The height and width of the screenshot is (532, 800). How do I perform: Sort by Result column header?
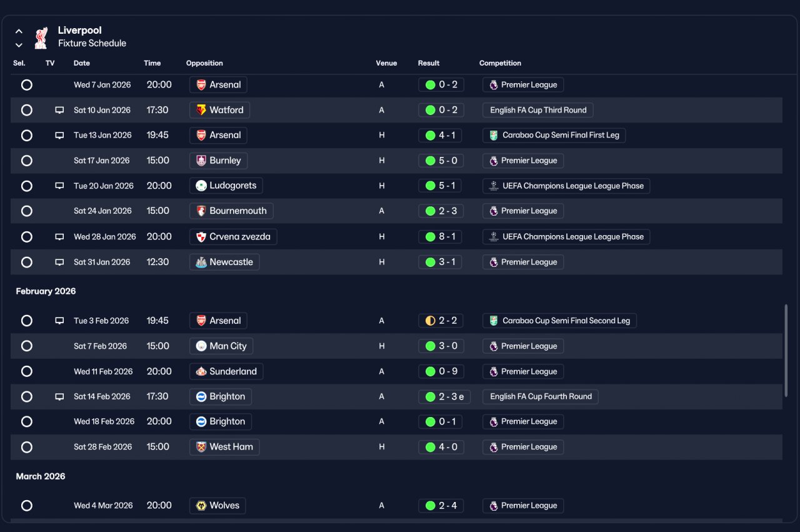click(x=429, y=63)
